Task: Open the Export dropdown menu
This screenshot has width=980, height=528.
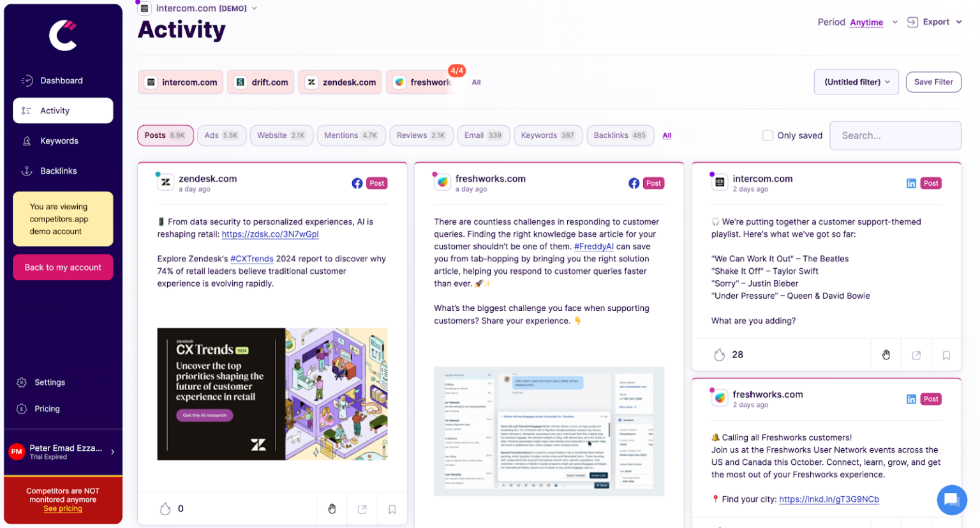Action: pos(935,22)
